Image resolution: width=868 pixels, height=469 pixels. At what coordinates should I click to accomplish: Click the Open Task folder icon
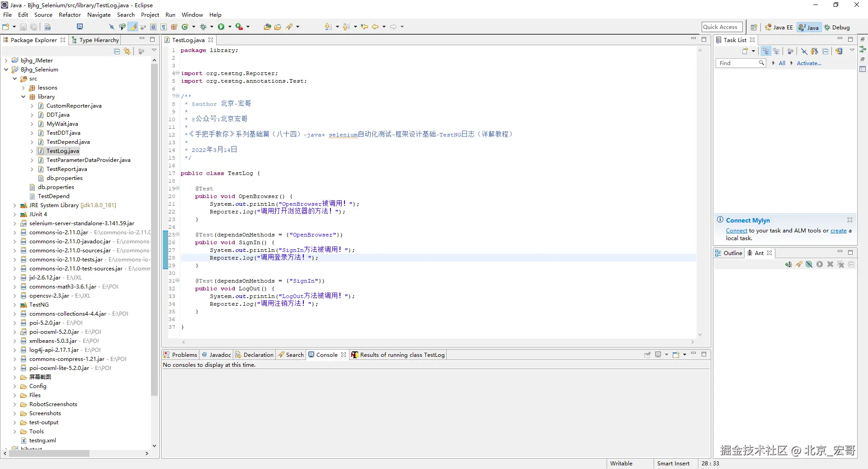point(278,27)
